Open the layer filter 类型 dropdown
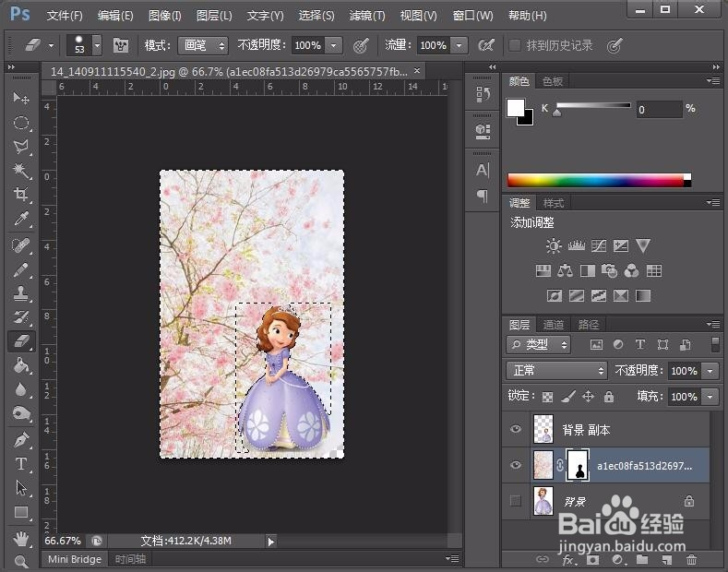 point(539,345)
